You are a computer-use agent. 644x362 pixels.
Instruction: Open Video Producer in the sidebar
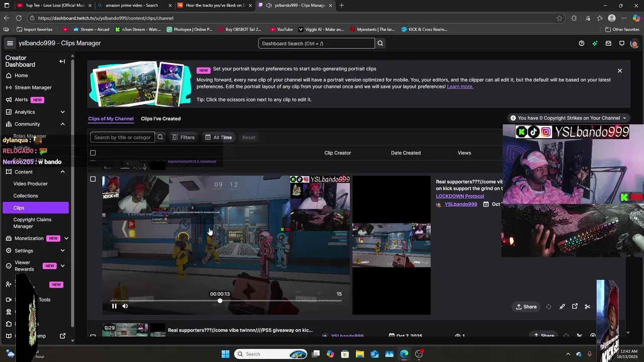[x=31, y=184]
